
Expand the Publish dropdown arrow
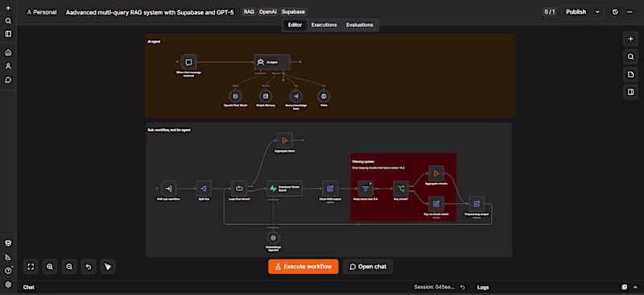point(597,12)
